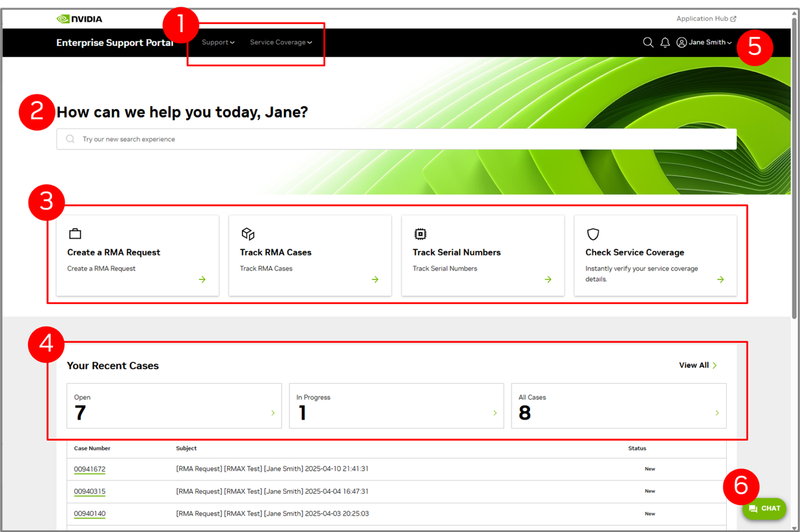Click subject ending 2025-04-04 16:47:31

point(272,492)
